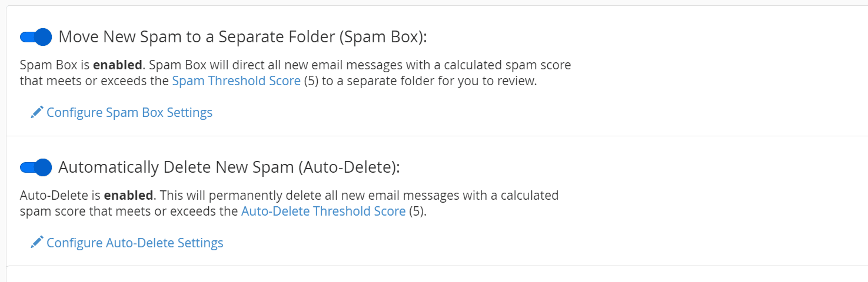Go to Configure Spam Box Settings

(129, 112)
